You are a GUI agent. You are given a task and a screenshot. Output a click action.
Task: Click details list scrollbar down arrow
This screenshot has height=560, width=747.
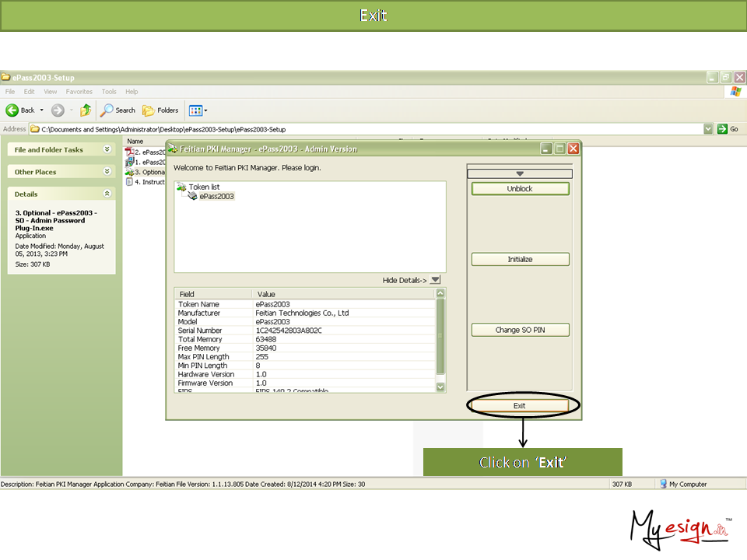coord(440,387)
